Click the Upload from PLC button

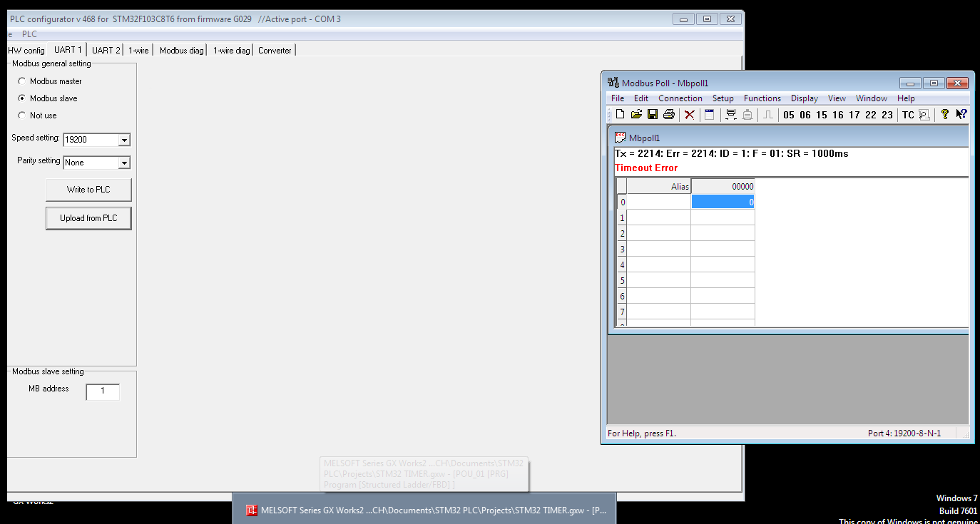click(x=88, y=218)
